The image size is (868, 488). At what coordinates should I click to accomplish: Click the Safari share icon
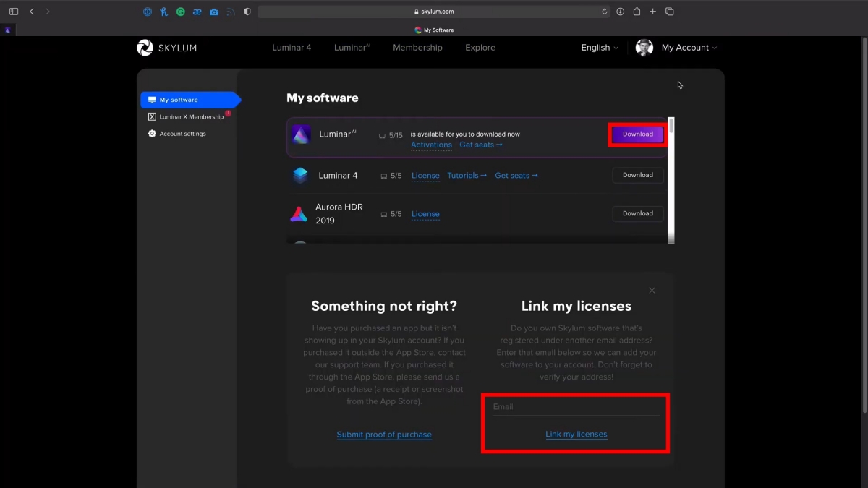[637, 12]
